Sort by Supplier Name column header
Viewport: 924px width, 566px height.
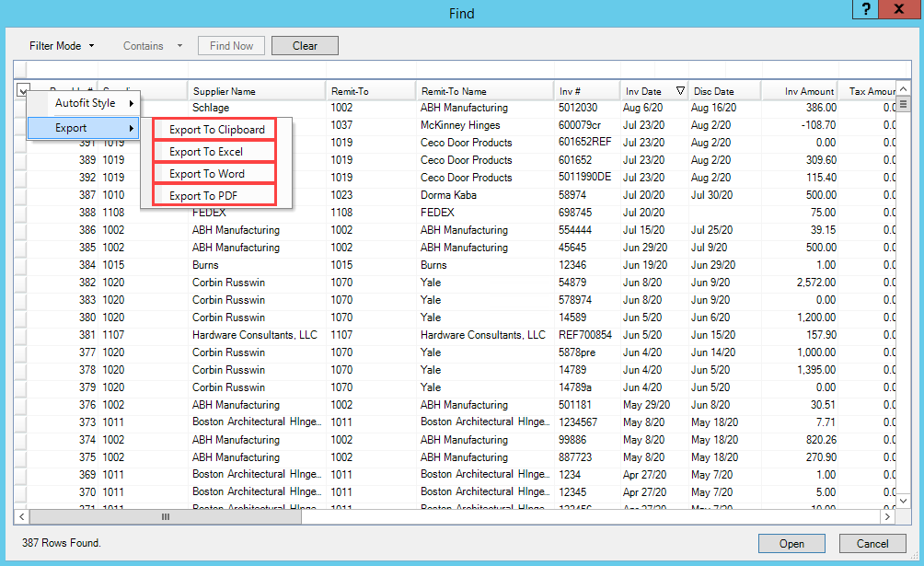tap(257, 91)
